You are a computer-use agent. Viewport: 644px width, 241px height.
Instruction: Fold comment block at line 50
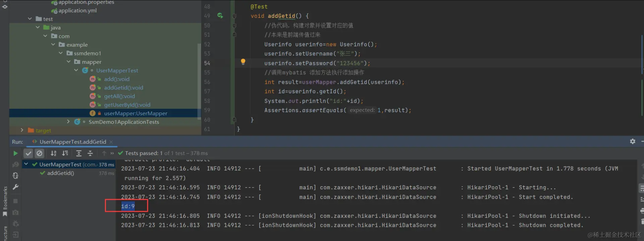point(234,26)
